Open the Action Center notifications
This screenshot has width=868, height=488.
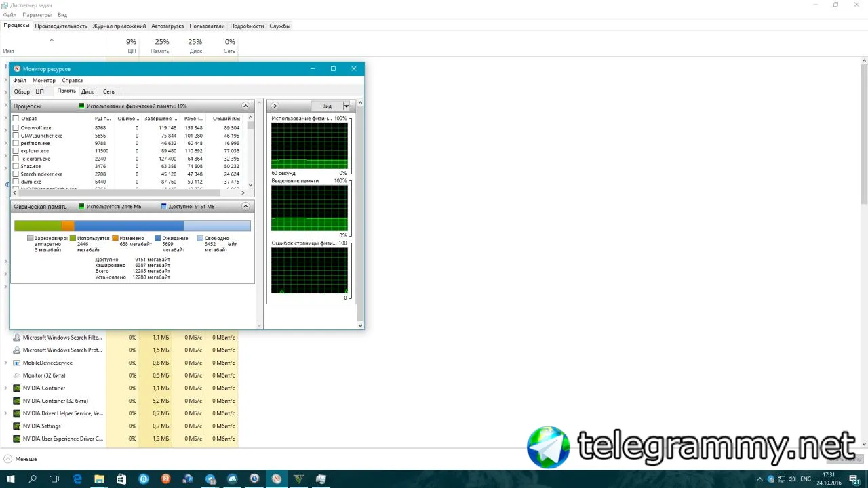tap(856, 479)
